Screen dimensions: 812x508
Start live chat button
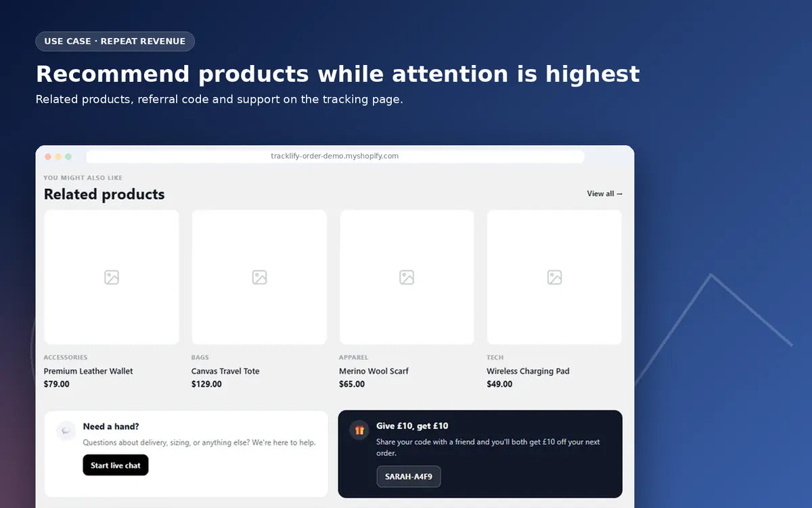pyautogui.click(x=116, y=465)
